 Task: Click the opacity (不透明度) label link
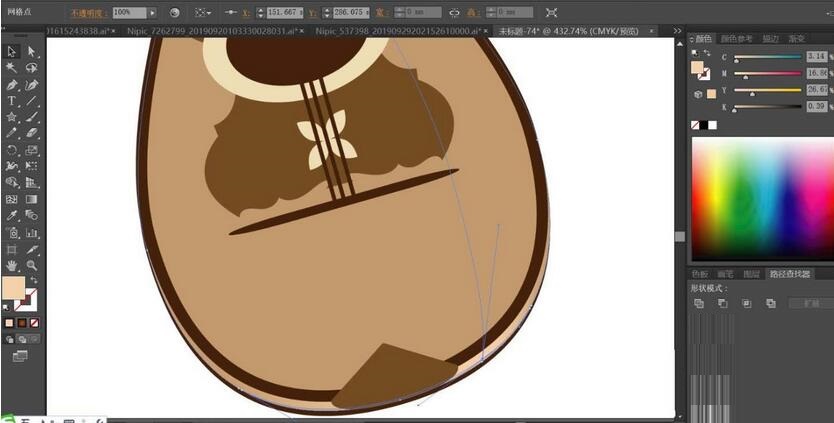tap(86, 13)
